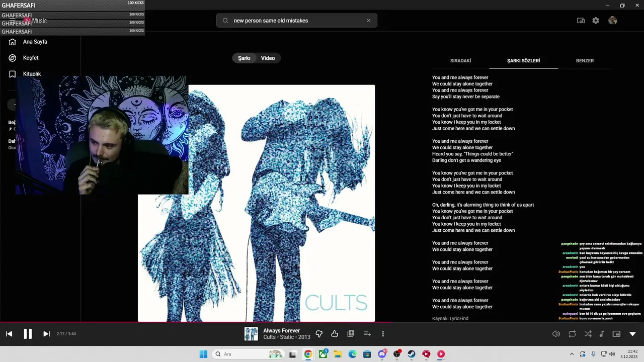
Task: Open Steam from taskbar
Action: (412, 354)
